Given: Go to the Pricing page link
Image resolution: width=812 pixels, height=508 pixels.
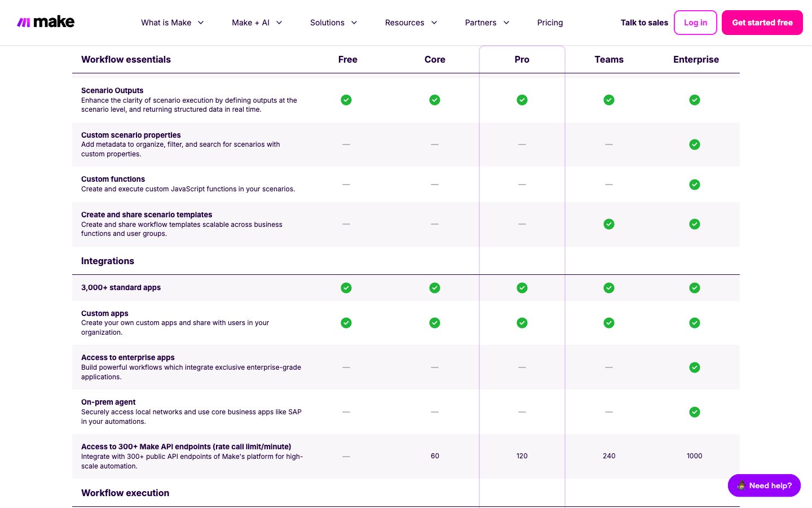Looking at the screenshot, I should click(x=550, y=23).
